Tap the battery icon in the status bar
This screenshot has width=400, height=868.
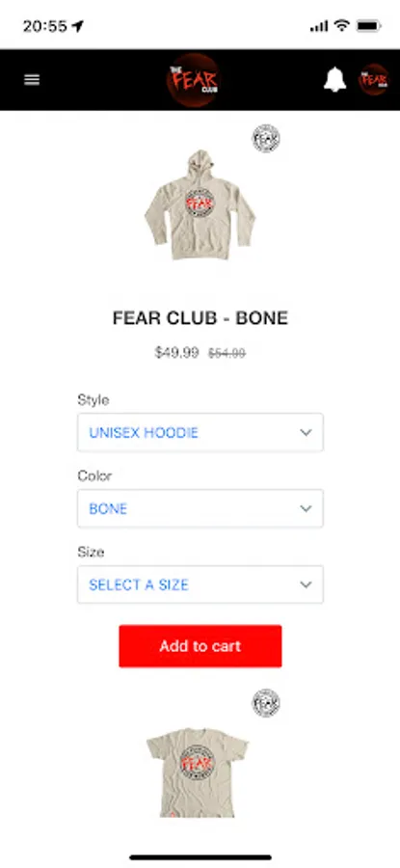(368, 25)
